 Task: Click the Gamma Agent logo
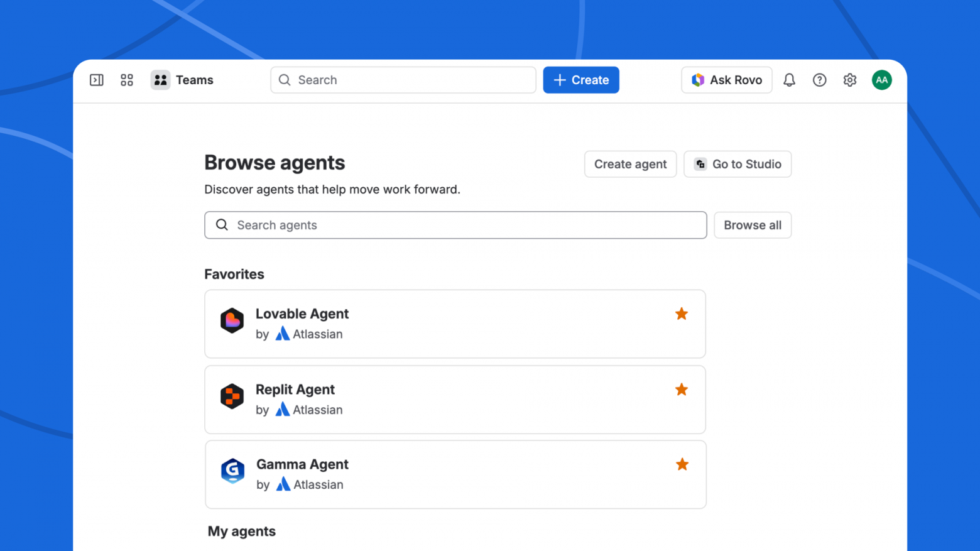coord(232,471)
